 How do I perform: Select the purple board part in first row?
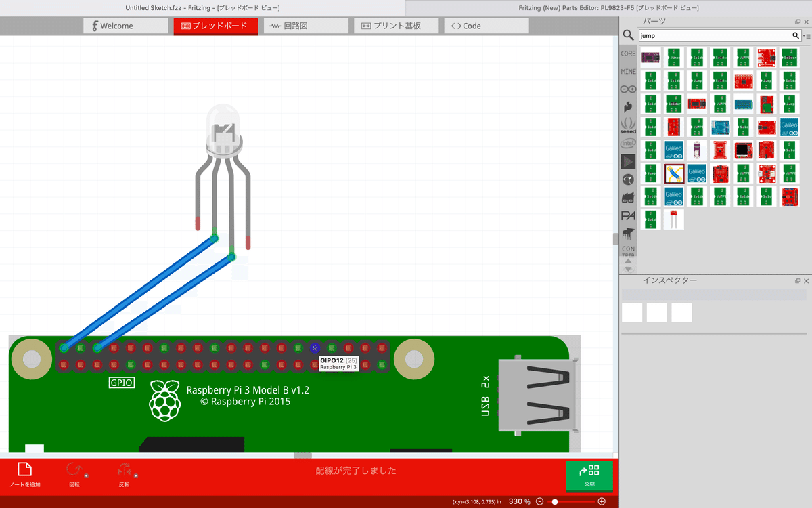click(x=651, y=58)
